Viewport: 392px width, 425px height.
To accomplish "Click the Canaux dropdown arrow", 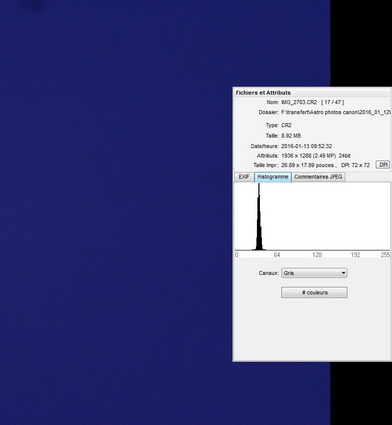I will coord(343,273).
